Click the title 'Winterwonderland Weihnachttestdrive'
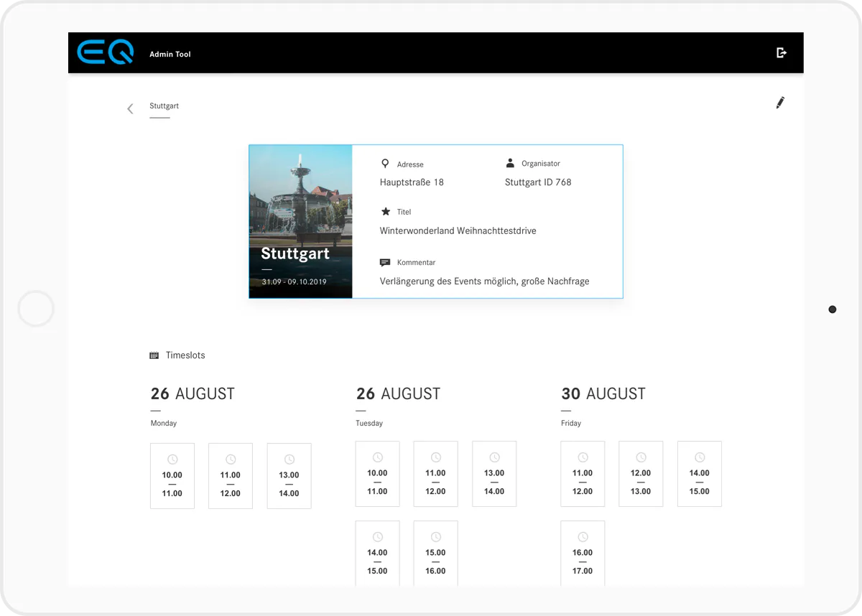The height and width of the screenshot is (616, 862). tap(458, 230)
